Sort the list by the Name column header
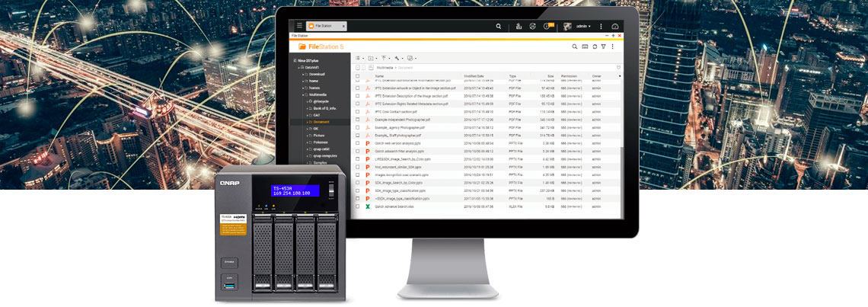 tap(379, 76)
